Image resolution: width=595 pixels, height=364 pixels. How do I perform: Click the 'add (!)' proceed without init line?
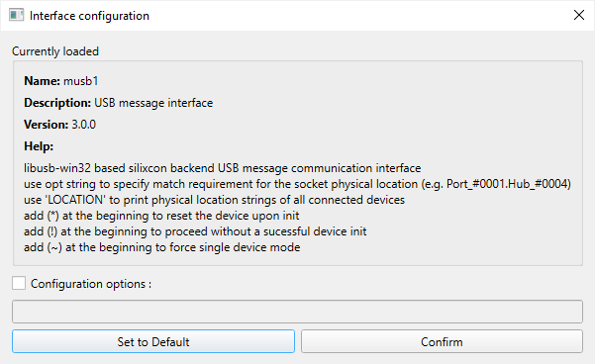tap(195, 231)
